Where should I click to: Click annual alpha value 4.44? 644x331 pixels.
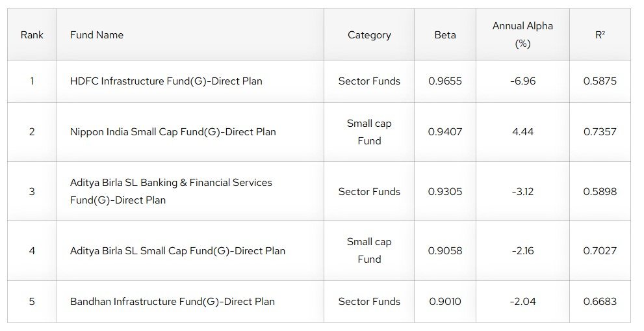tap(522, 132)
